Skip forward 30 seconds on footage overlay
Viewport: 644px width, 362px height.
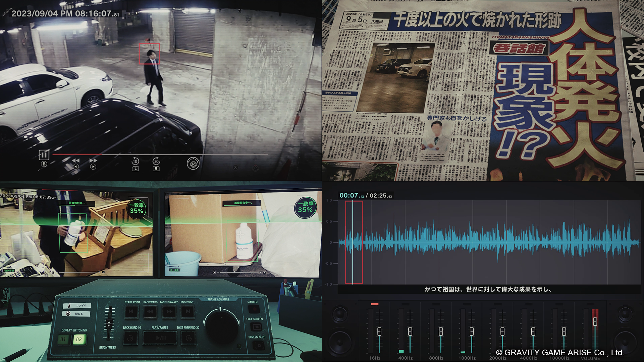point(156,161)
